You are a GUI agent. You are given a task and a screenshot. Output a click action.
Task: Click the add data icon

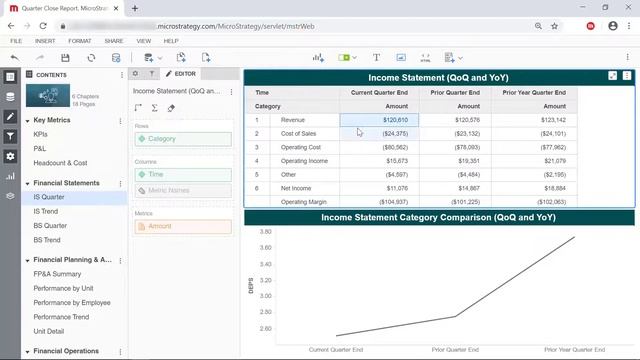point(149,58)
